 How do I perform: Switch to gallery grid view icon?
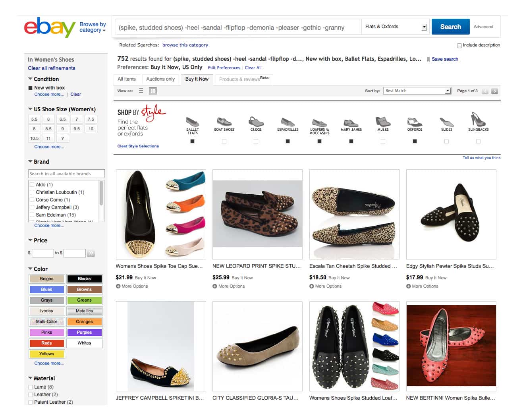[152, 91]
